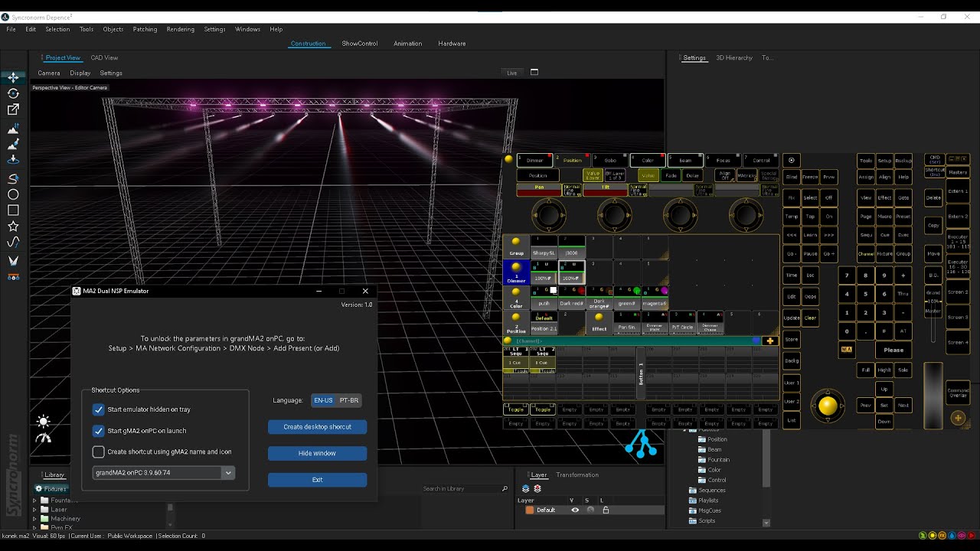Viewport: 980px width, 551px height.
Task: Click Create desktop shortcut button
Action: pos(317,427)
